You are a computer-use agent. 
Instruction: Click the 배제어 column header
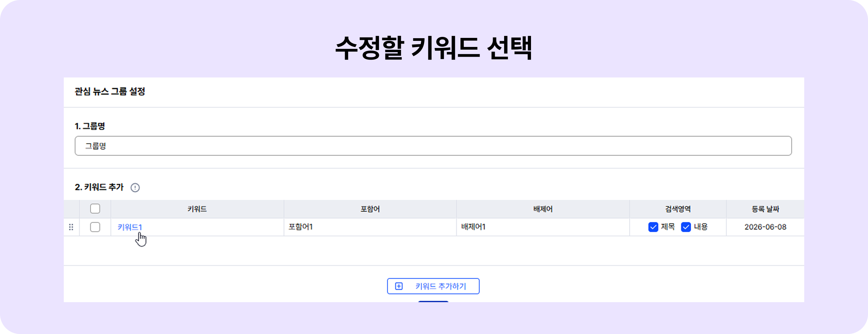[543, 209]
